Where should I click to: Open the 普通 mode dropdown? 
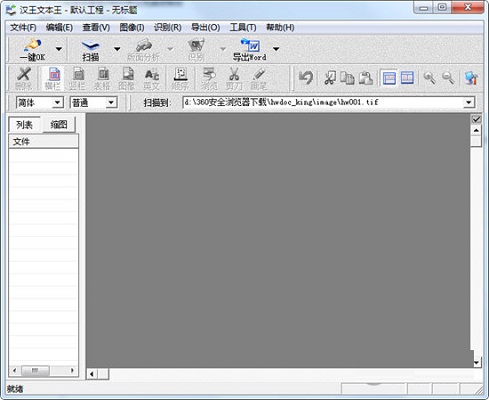pyautogui.click(x=112, y=102)
